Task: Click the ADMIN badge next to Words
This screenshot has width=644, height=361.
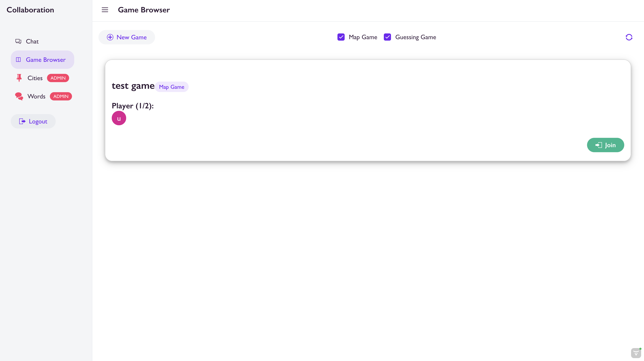Action: pos(61,96)
